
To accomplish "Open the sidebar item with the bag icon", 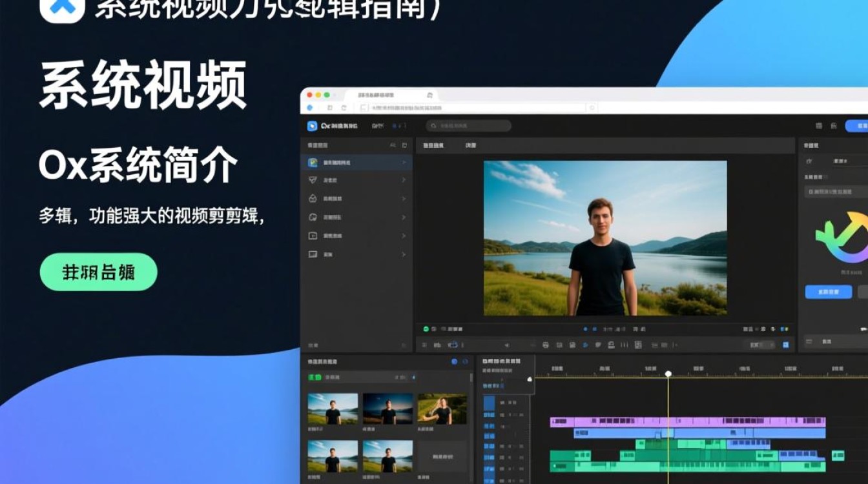I will 356,199.
